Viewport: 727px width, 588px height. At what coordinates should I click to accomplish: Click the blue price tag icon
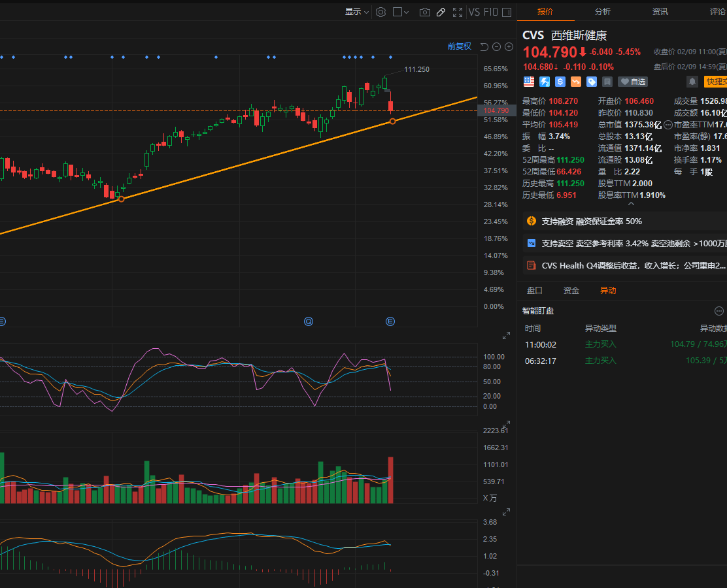[x=592, y=82]
